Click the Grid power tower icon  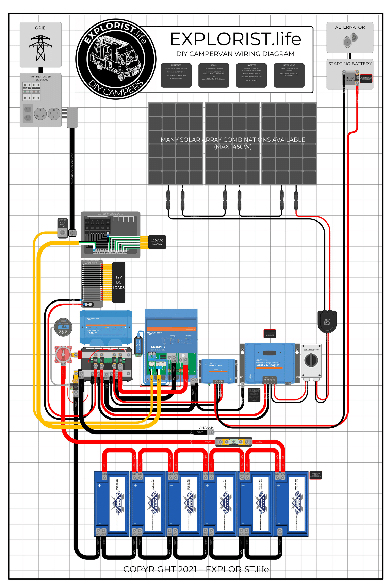tap(40, 48)
